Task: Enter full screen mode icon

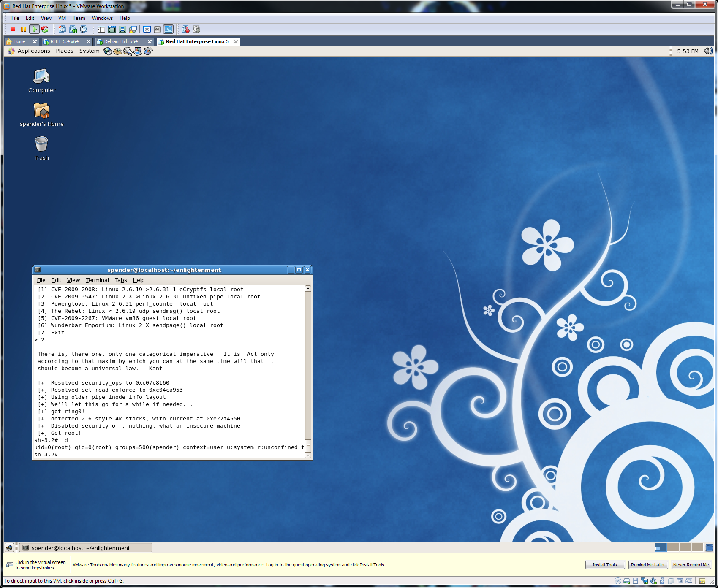Action: point(122,29)
